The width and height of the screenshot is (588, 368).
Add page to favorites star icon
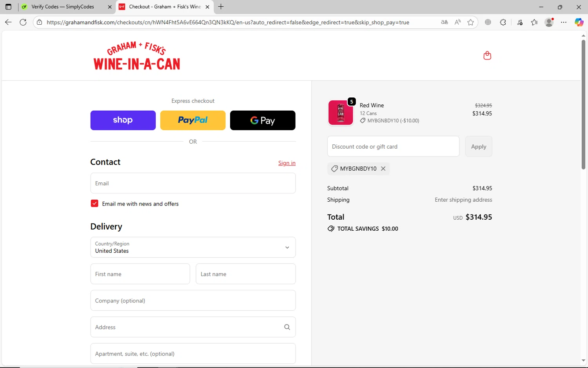pos(471,22)
